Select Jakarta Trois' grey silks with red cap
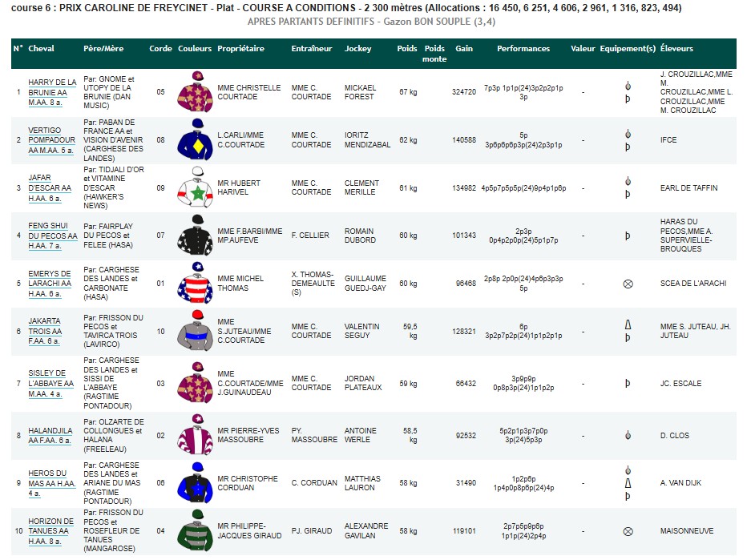This screenshot has height=560, width=751. pyautogui.click(x=195, y=331)
